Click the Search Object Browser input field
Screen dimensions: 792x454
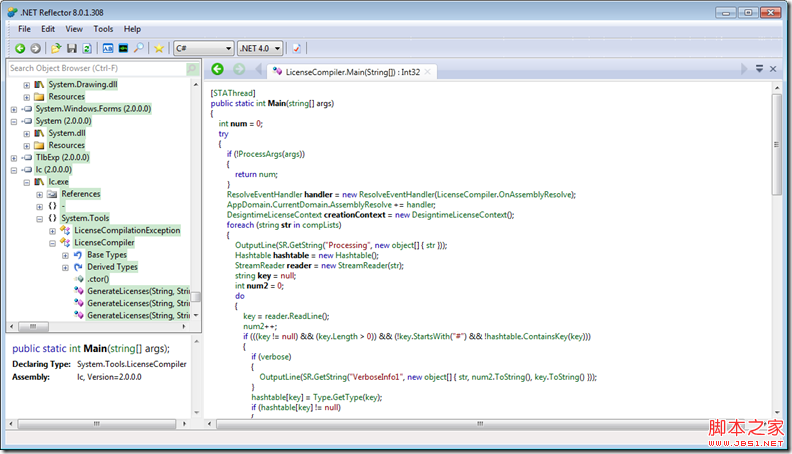97,68
